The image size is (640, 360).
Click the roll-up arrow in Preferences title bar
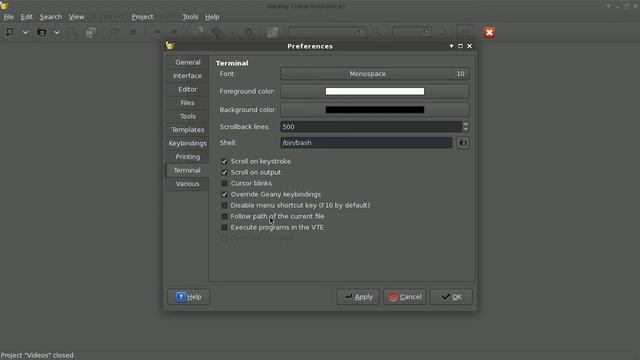click(x=451, y=46)
